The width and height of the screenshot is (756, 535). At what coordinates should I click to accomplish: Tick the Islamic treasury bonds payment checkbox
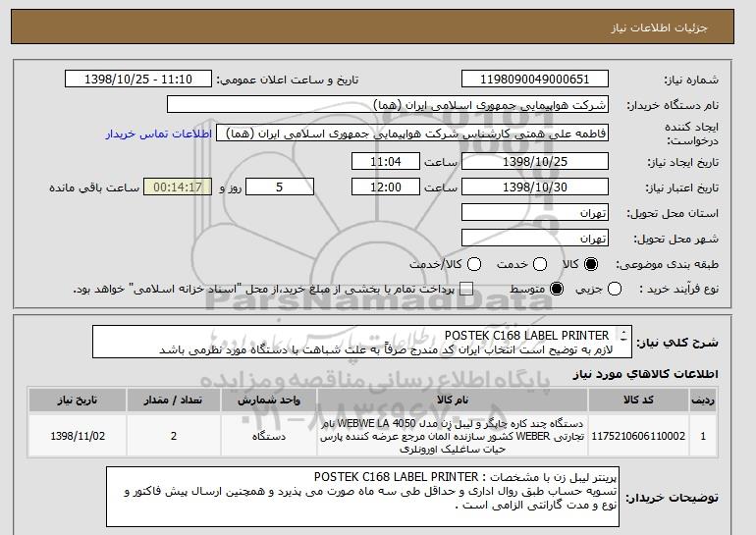coord(465,289)
